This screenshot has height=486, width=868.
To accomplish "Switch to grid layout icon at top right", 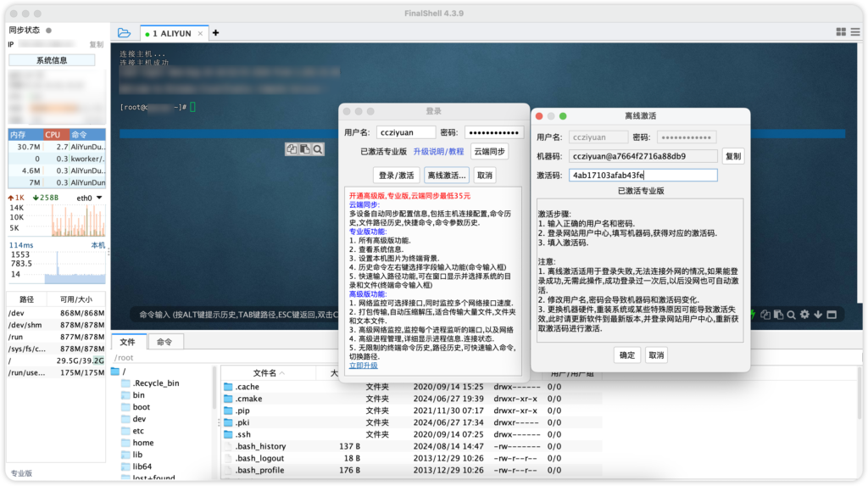I will [x=841, y=32].
